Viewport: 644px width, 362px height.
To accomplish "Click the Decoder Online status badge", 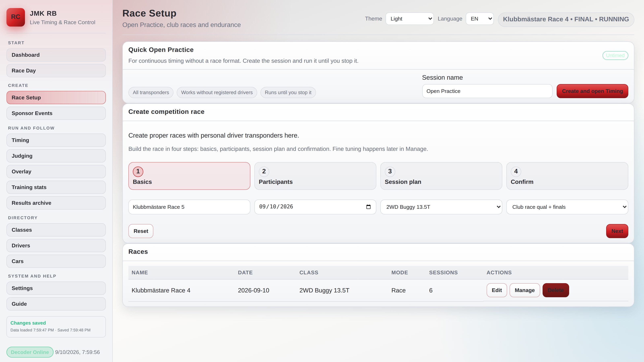I will click(30, 352).
